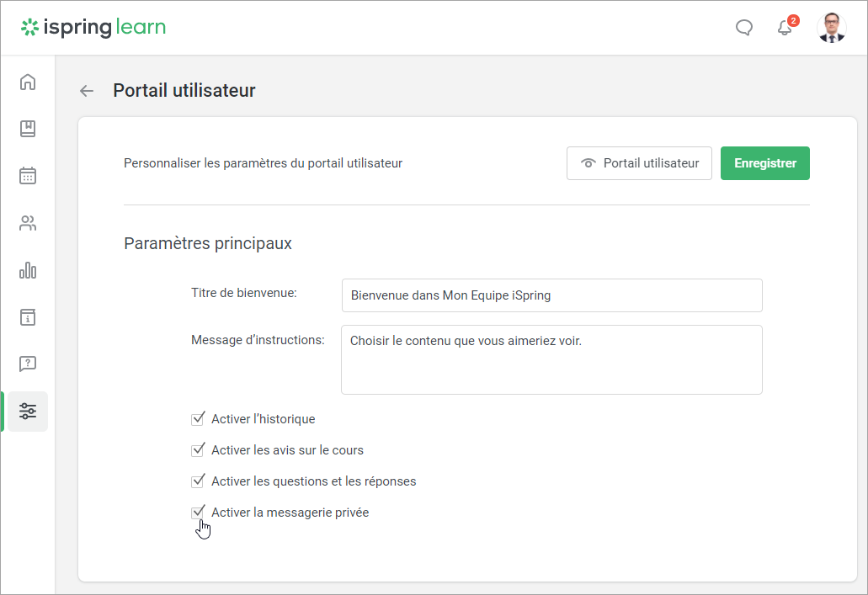Click the green 'Enregistrer' button

pos(764,162)
